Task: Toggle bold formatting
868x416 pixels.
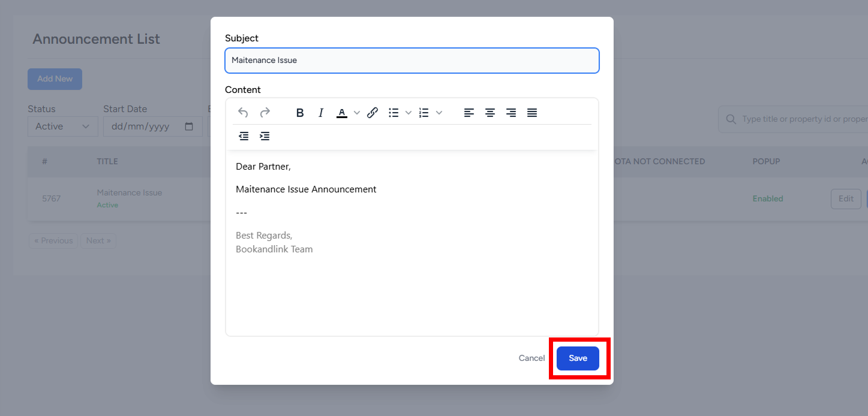Action: click(300, 113)
